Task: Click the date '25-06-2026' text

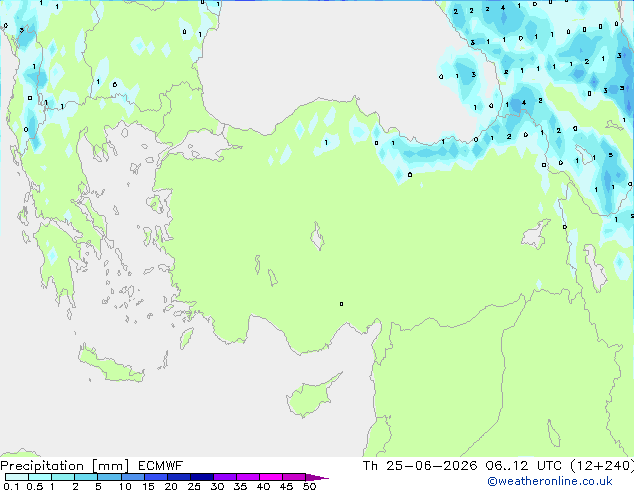Action: coord(431,466)
